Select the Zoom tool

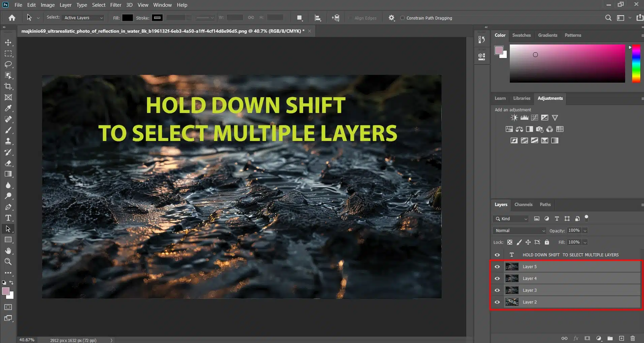[8, 262]
